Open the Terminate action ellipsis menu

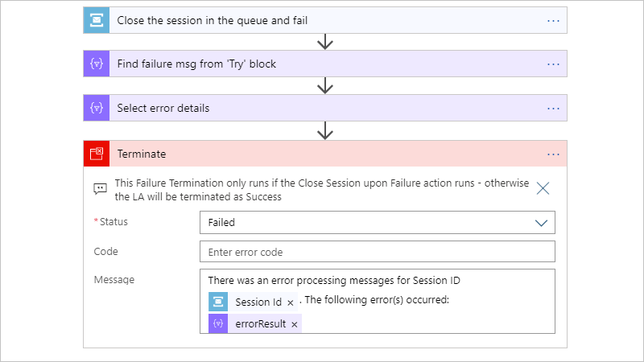click(x=553, y=154)
